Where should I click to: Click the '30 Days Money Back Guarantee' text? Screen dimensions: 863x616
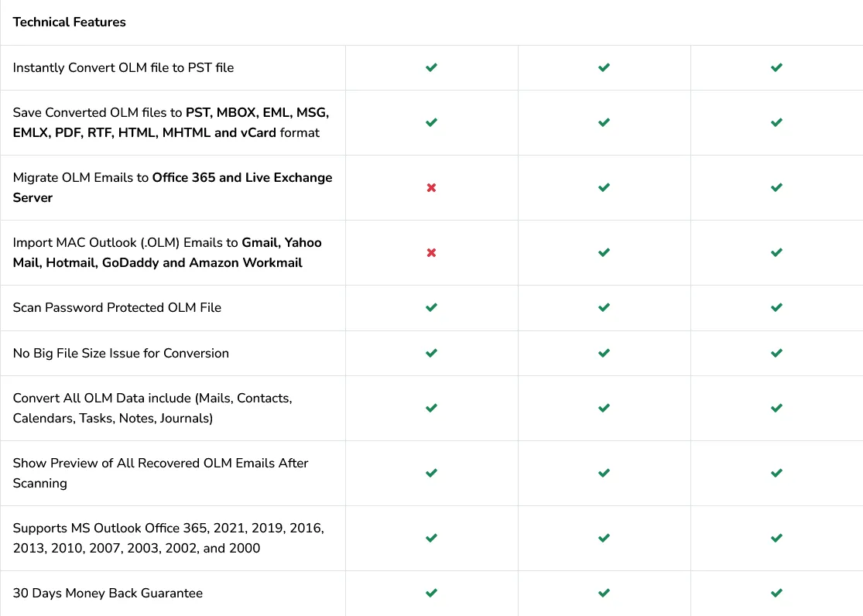click(108, 593)
